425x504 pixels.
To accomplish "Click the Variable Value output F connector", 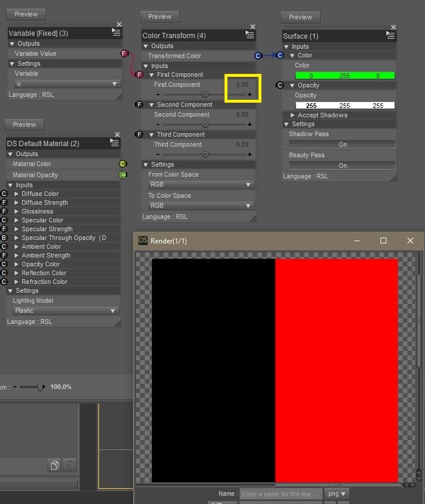I will click(124, 53).
